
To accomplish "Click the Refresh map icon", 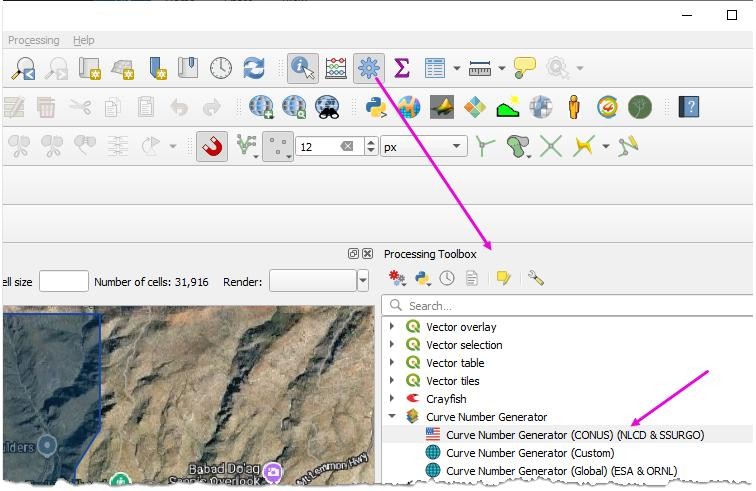I will click(x=254, y=68).
